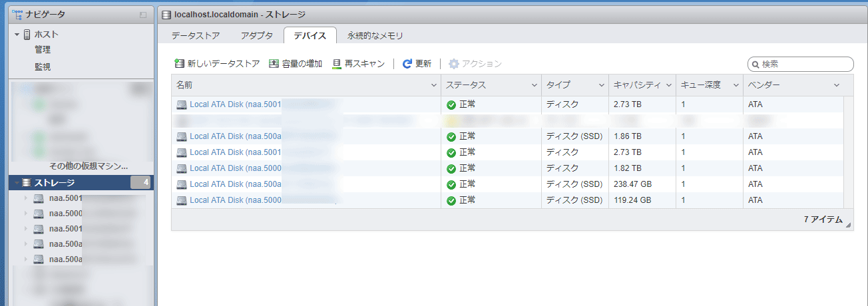The image size is (868, 306).
Task: Click the ストレージ count badge 4
Action: click(140, 183)
